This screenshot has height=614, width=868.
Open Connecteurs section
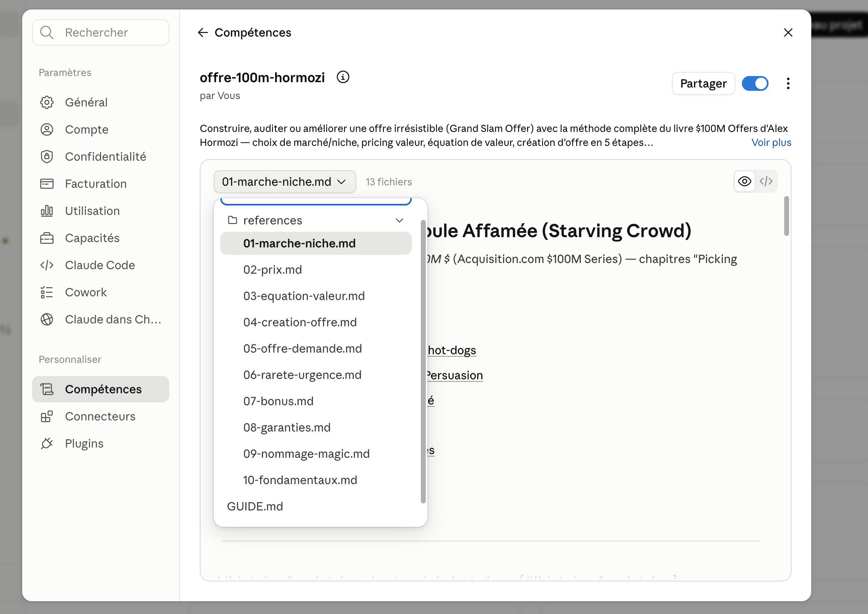pyautogui.click(x=101, y=416)
